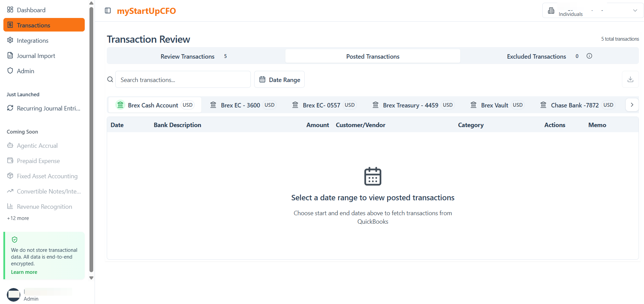Click the Journal Import document icon

10,55
